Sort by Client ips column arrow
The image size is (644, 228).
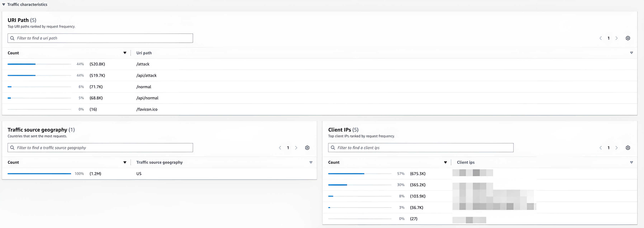(x=631, y=163)
